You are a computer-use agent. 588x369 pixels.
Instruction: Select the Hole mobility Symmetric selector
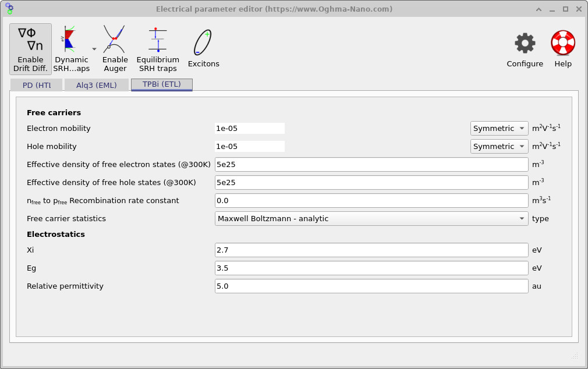coord(499,146)
